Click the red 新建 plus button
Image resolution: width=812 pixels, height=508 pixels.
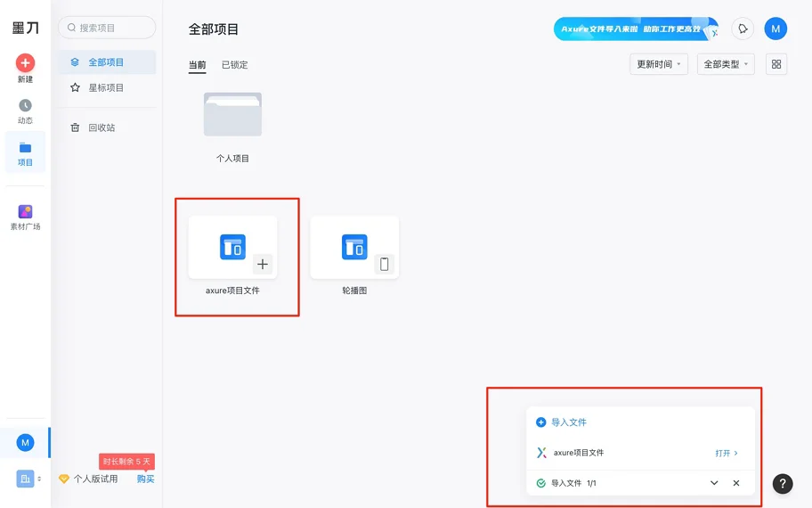click(x=25, y=63)
